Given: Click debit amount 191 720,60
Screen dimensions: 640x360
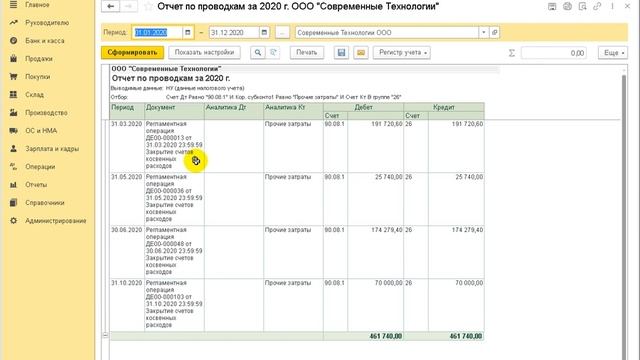Looking at the screenshot, I should pos(387,124).
